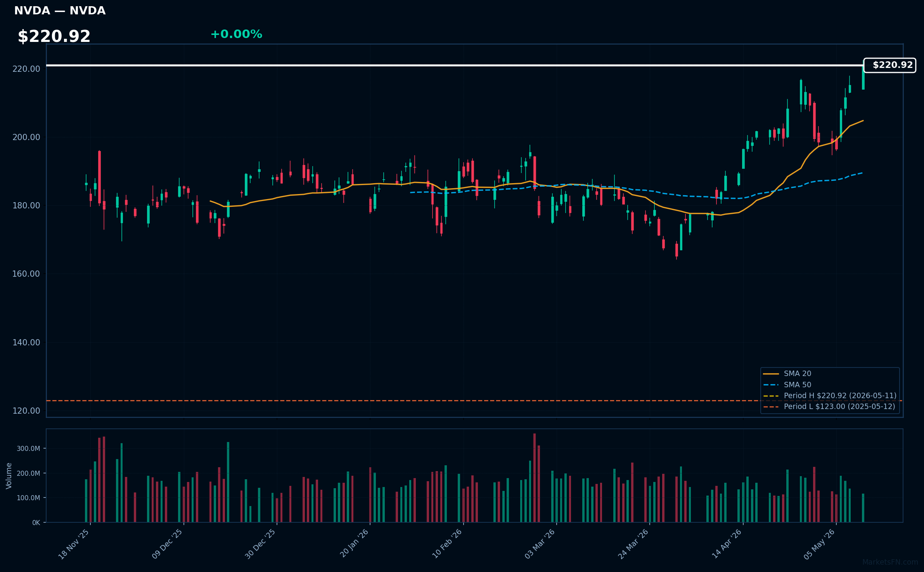Click the 220.00 price axis label
The width and height of the screenshot is (924, 572).
[x=26, y=69]
